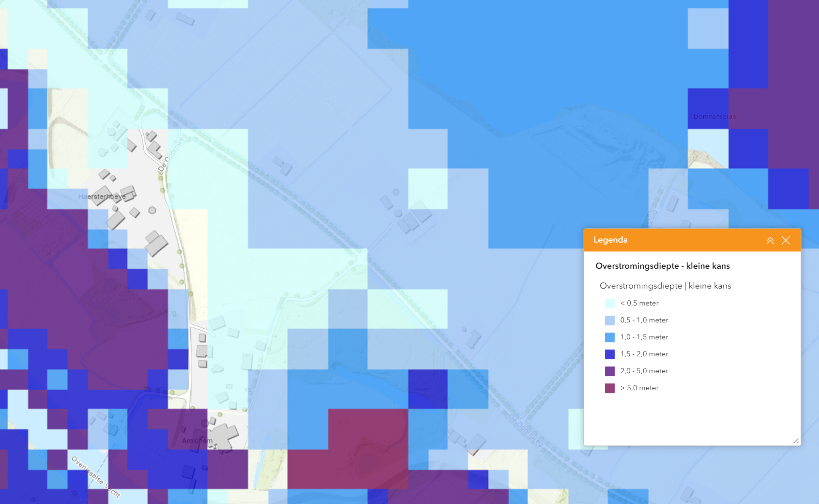
Task: Click the 1,5 - 2,0 meter swatch
Action: point(610,354)
